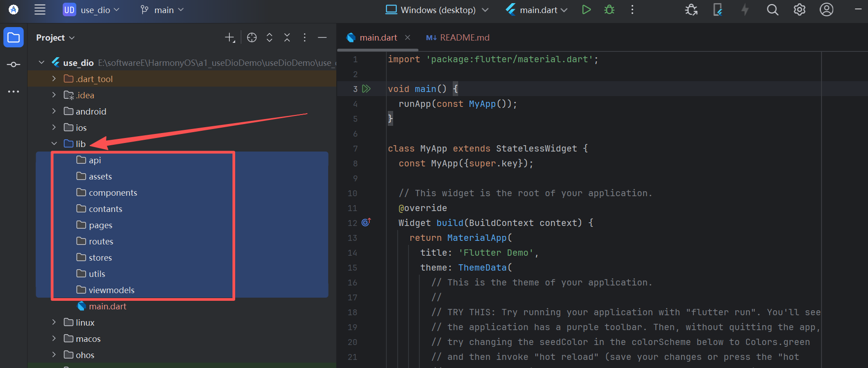The height and width of the screenshot is (368, 868).
Task: Click run gutter icon on line 3
Action: [x=367, y=89]
